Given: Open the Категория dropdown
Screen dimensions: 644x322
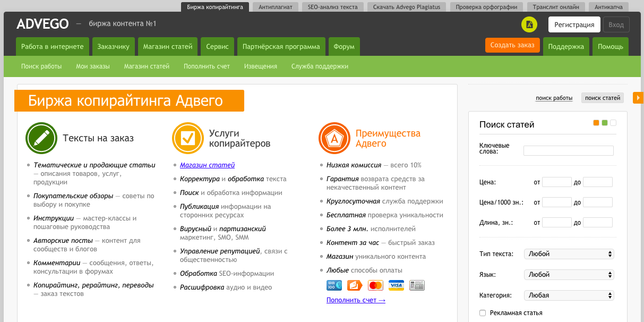Looking at the screenshot, I should (569, 295).
